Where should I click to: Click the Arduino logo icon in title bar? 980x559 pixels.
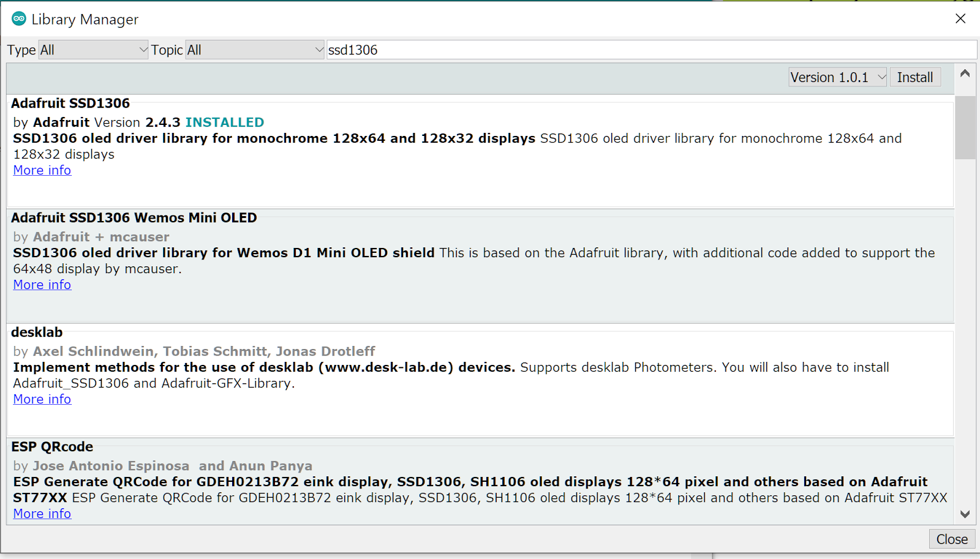coord(19,19)
